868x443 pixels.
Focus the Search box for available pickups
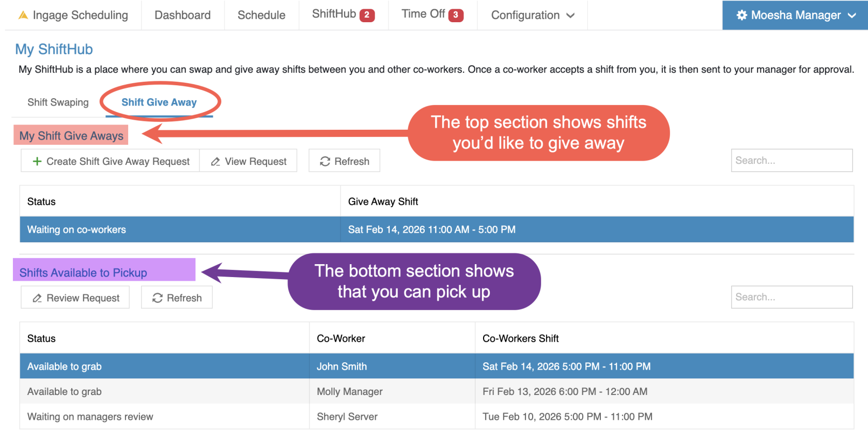coord(791,297)
